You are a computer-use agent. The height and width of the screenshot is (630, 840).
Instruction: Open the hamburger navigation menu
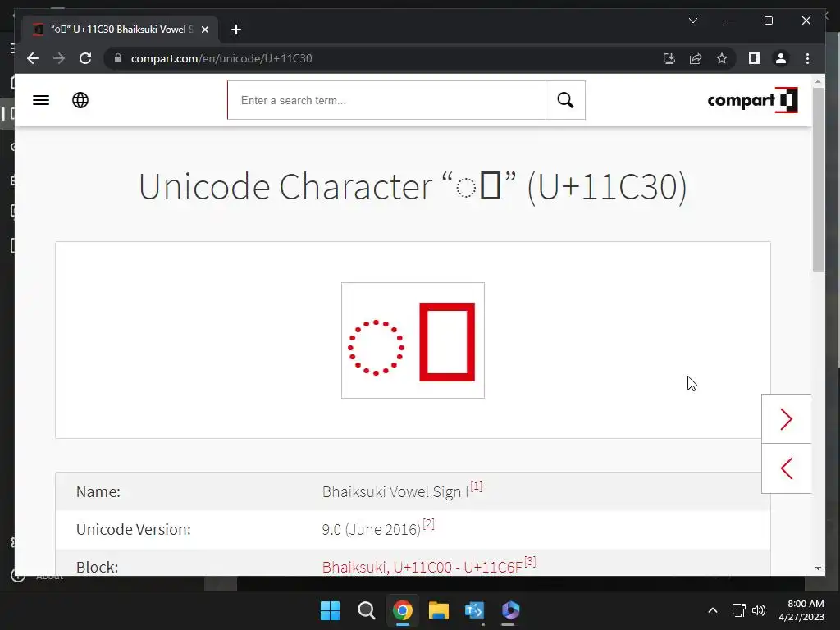click(x=41, y=100)
